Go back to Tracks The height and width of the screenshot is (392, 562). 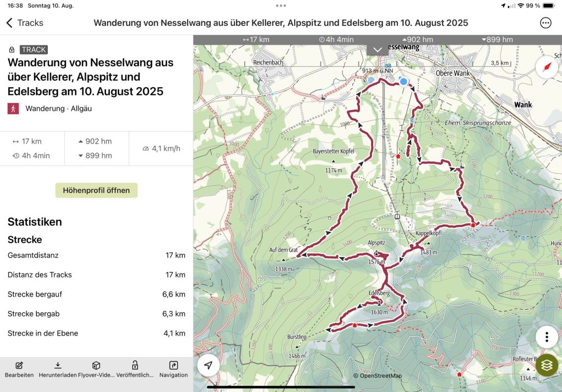[25, 23]
